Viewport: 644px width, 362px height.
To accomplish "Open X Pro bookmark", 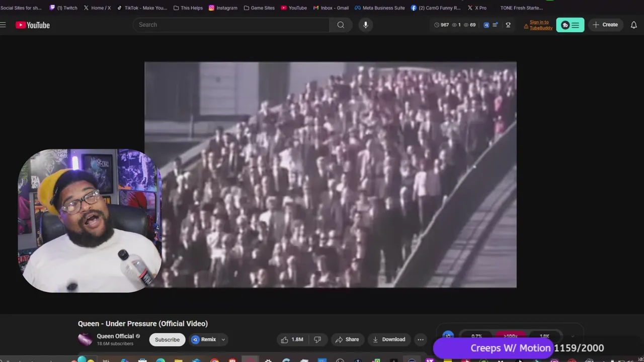I will (x=477, y=8).
